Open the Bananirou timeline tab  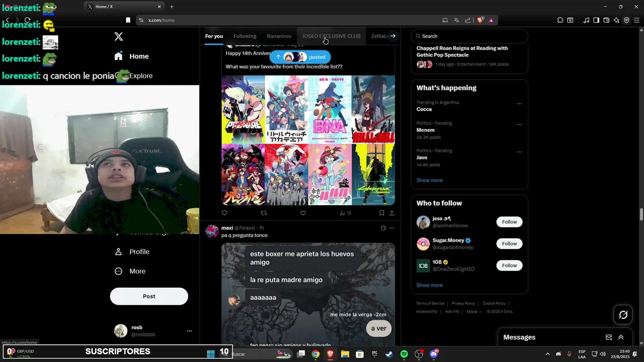point(279,36)
